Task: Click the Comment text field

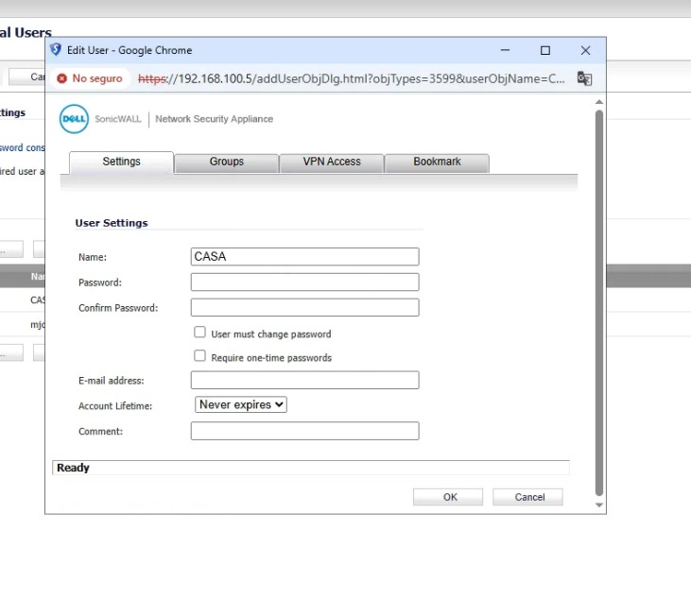Action: (x=304, y=431)
